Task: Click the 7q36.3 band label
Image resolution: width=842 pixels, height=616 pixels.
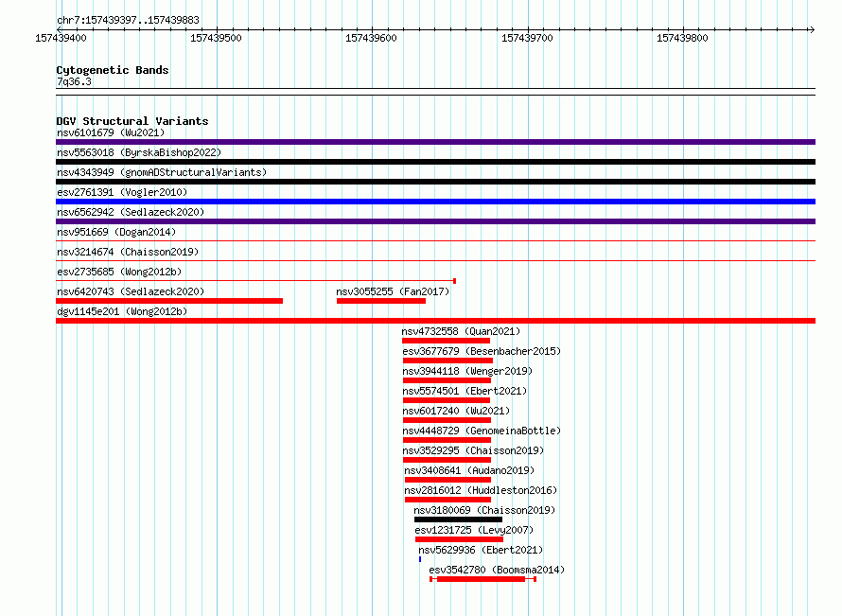Action: pos(74,81)
